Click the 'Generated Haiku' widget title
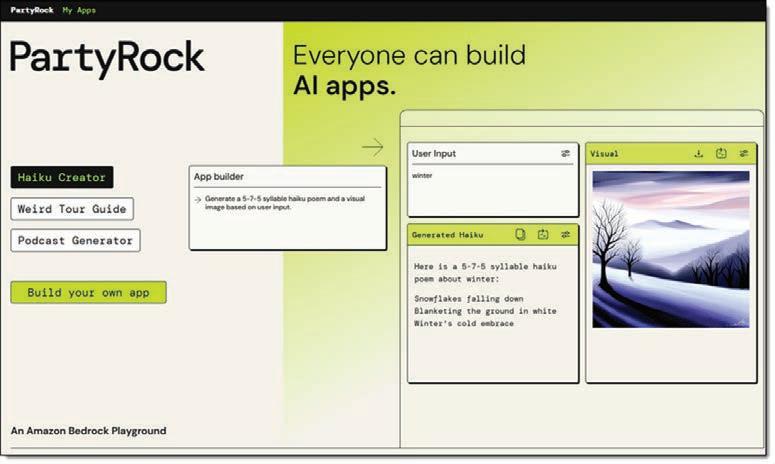Viewport: 775px width, 464px height. click(447, 235)
